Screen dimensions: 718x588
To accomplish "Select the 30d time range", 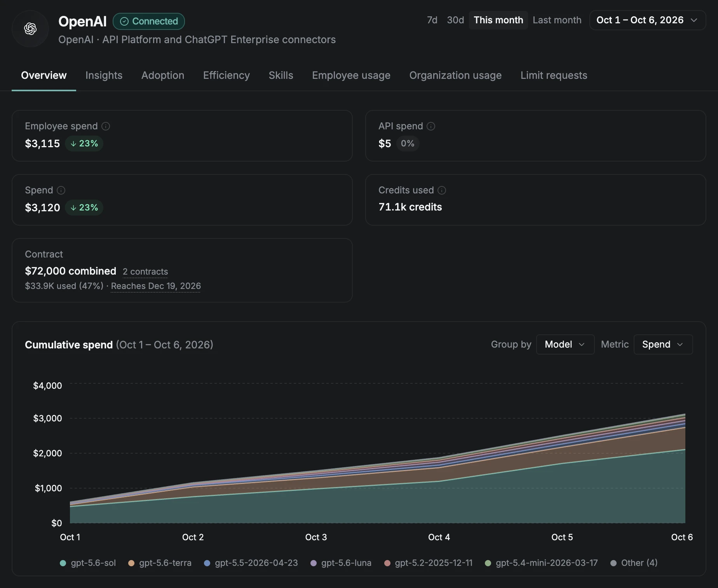I will click(x=455, y=20).
